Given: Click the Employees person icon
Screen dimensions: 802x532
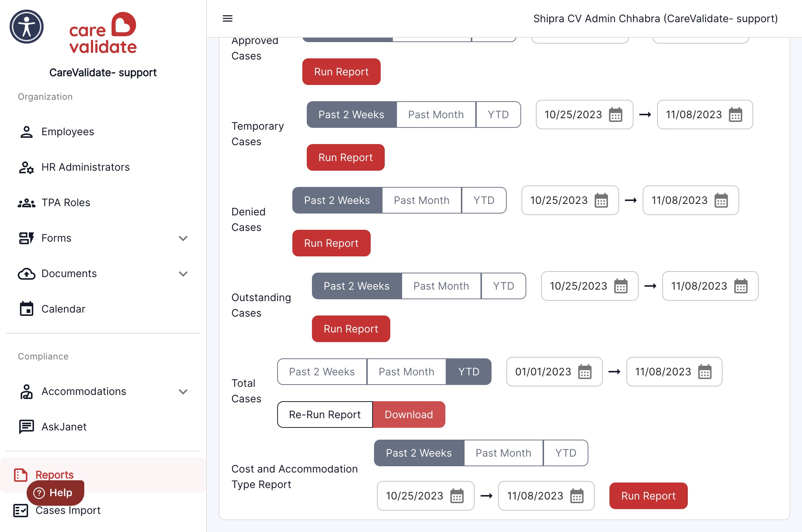Looking at the screenshot, I should coord(27,132).
